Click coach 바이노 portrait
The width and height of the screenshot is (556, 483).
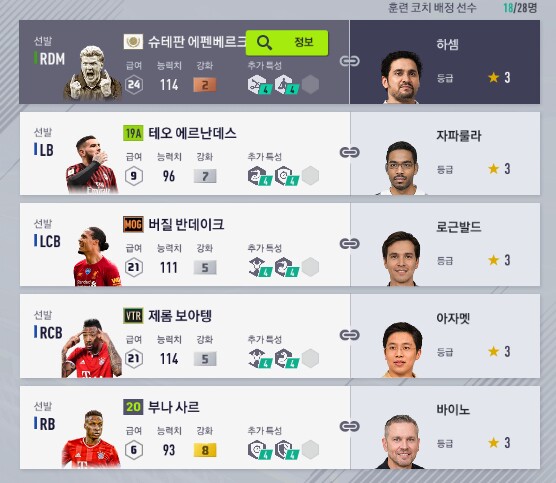[x=401, y=442]
